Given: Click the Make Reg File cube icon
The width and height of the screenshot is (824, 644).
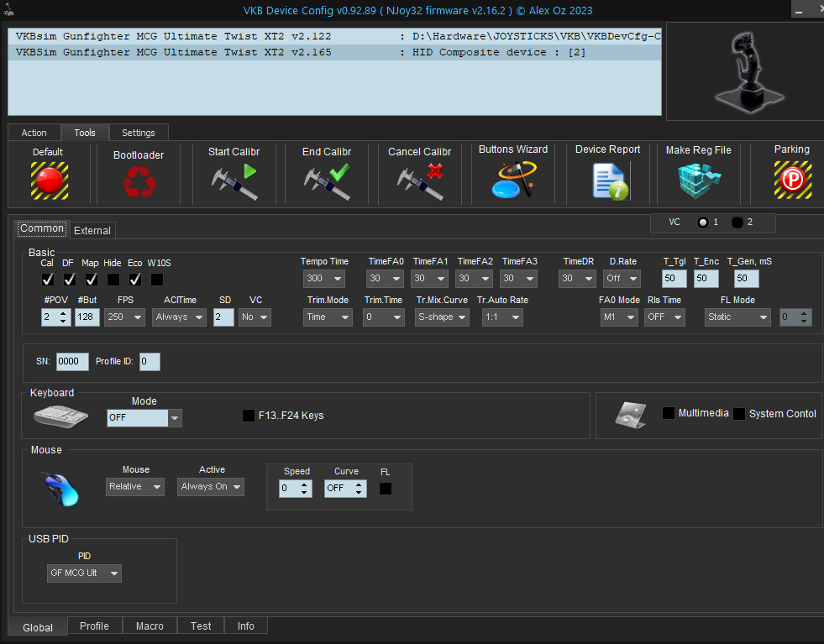Looking at the screenshot, I should [699, 181].
